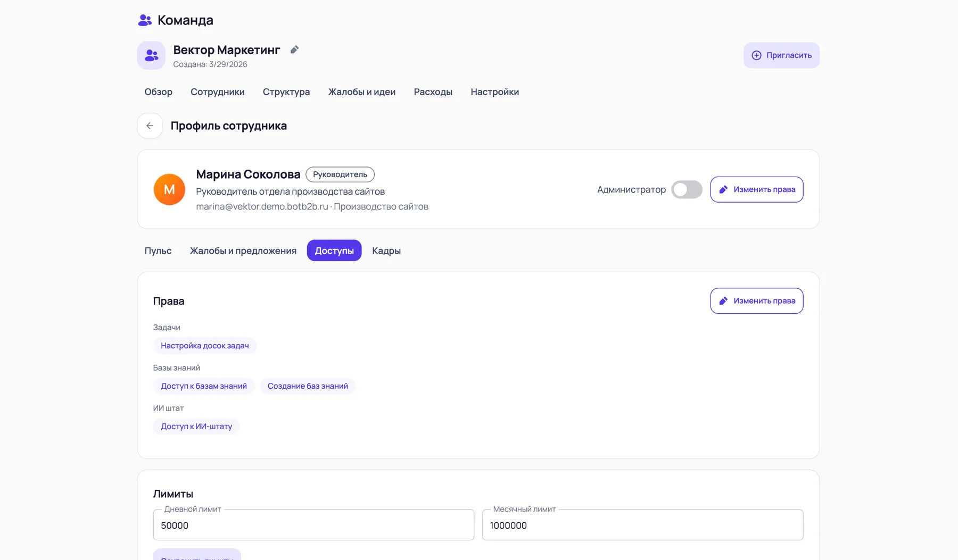Open the Жалобы и идеи tab
Screen dimensions: 958x560
362,92
